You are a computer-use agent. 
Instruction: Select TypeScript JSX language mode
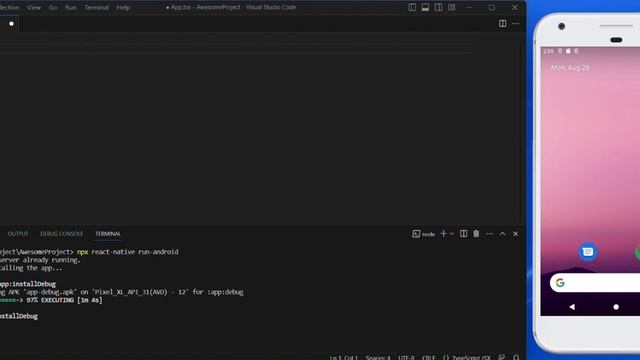click(x=467, y=358)
